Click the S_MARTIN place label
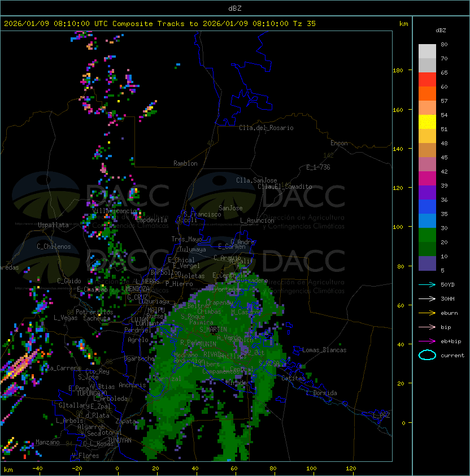The height and width of the screenshot is (476, 470). pos(213,330)
